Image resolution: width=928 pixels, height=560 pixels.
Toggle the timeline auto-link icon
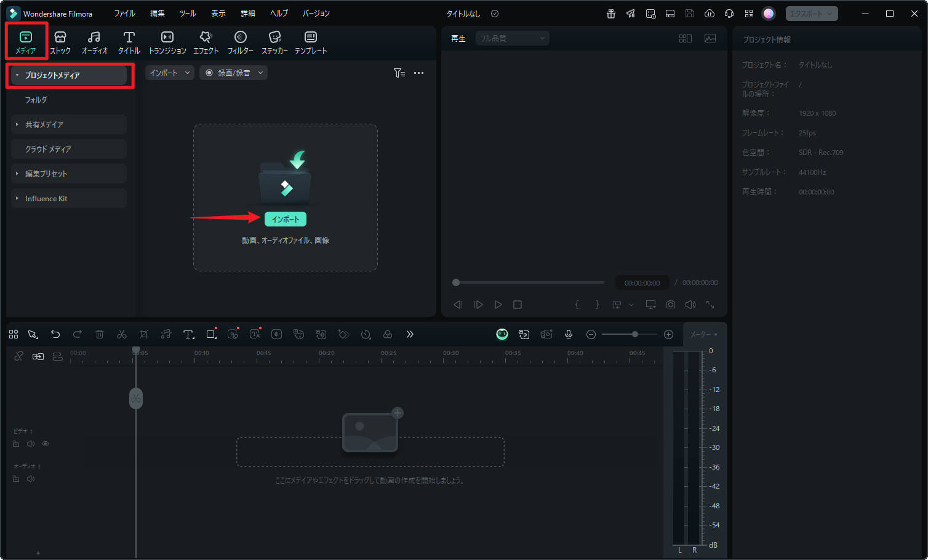[38, 356]
